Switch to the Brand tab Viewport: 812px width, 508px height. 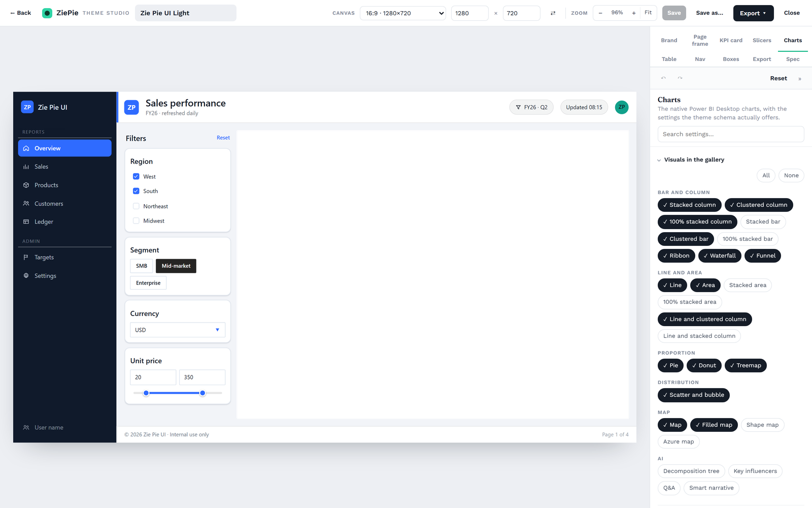click(669, 40)
